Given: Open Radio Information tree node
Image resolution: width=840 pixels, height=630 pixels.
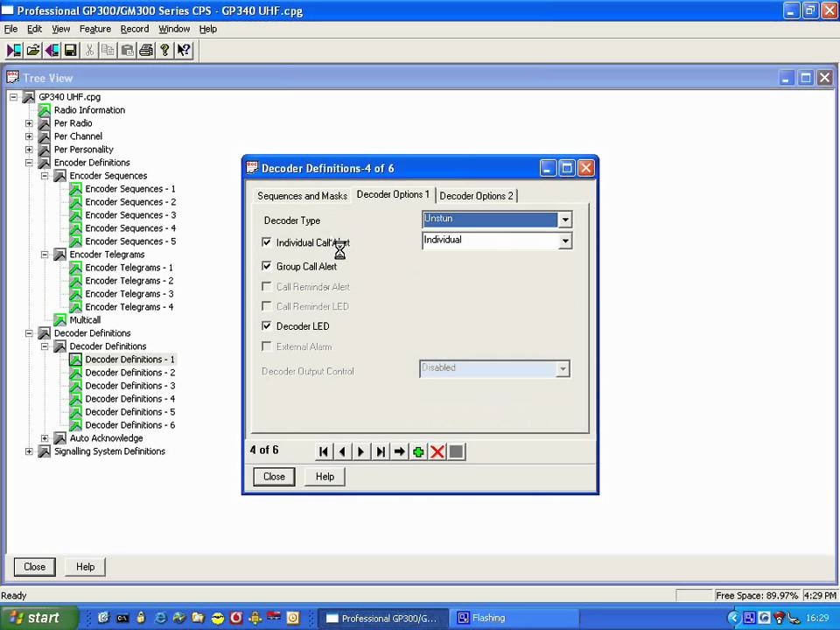Looking at the screenshot, I should click(x=89, y=110).
